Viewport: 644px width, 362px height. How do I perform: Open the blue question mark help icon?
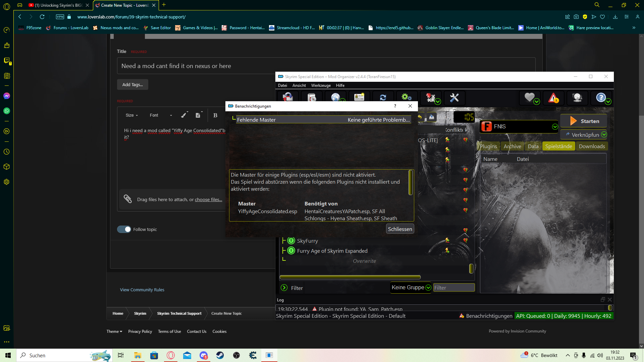[x=601, y=98]
